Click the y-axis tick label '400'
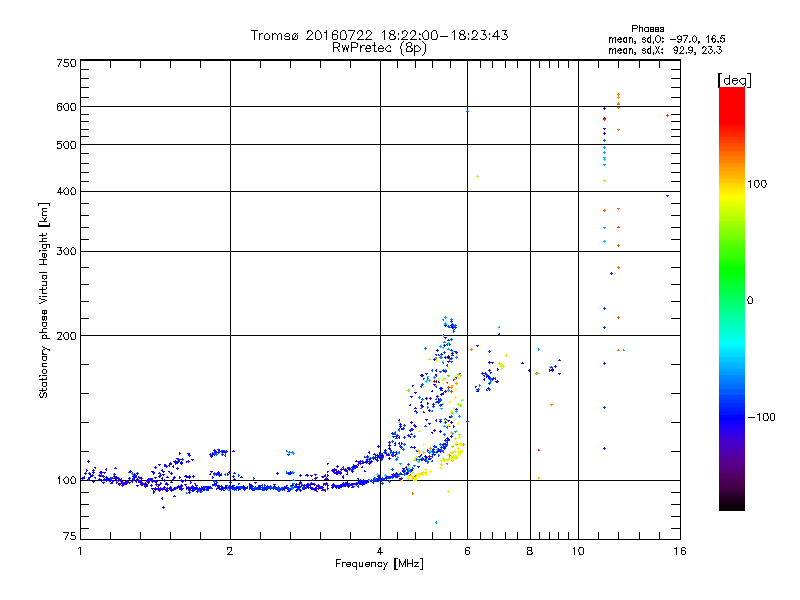This screenshot has height=600, width=800. click(66, 191)
